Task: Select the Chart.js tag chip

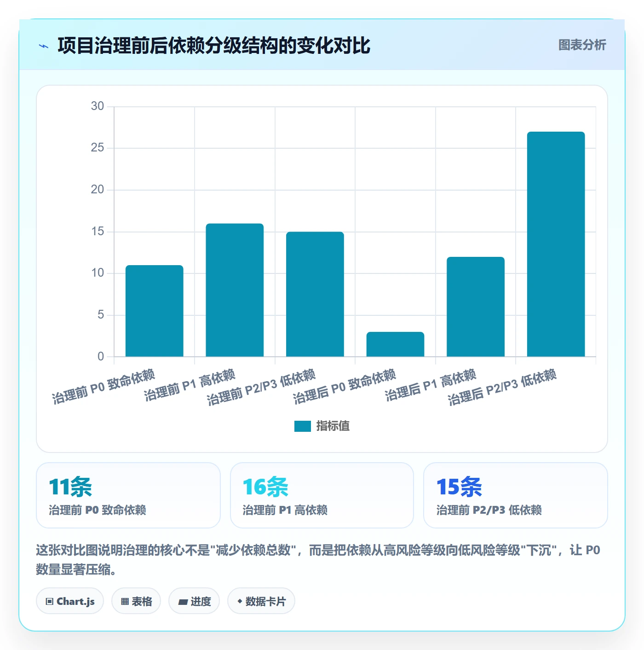Action: (70, 601)
